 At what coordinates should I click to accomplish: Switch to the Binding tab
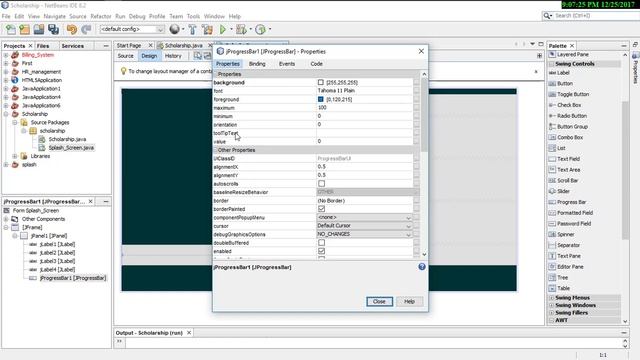coord(257,64)
